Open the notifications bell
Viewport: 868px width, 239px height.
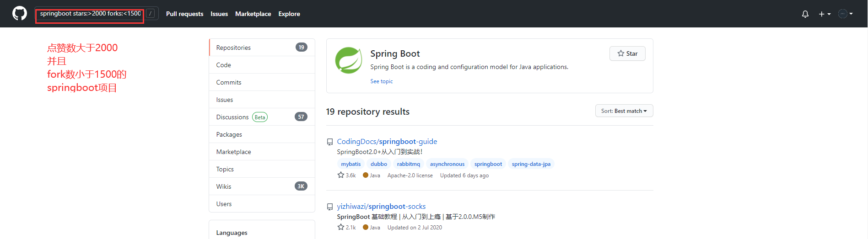coord(805,14)
